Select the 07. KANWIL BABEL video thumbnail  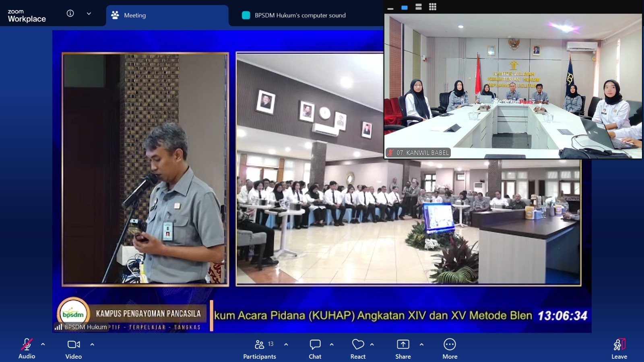pyautogui.click(x=513, y=86)
